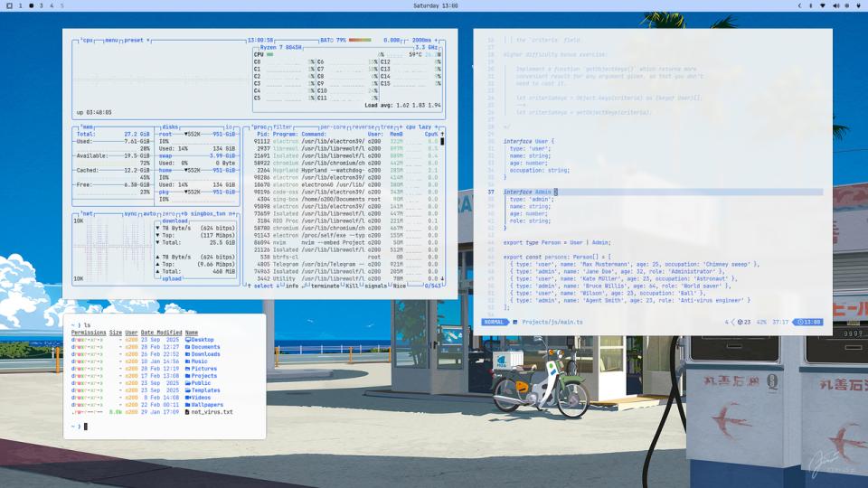Click the Downloads folder in ls output

[203, 354]
